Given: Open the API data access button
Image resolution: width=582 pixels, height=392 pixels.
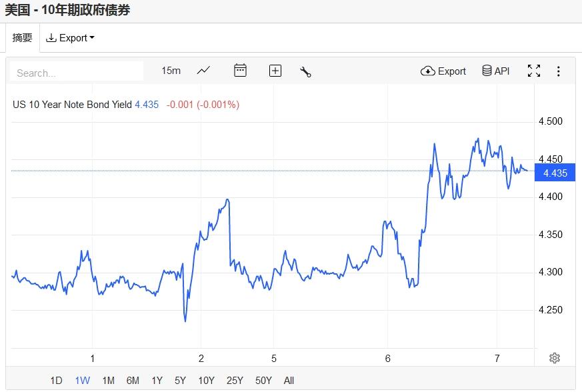Looking at the screenshot, I should (495, 71).
